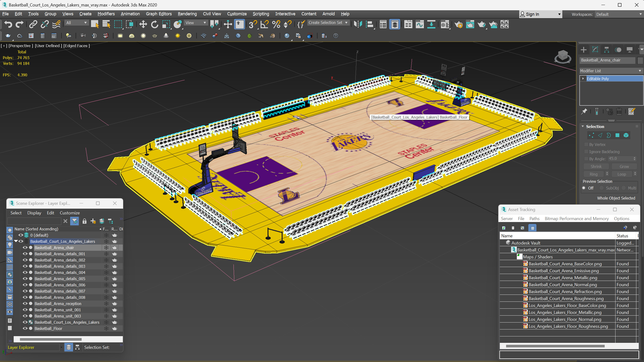Enable the By Vertex checkbox
Screen dimensions: 644x362
pyautogui.click(x=586, y=145)
